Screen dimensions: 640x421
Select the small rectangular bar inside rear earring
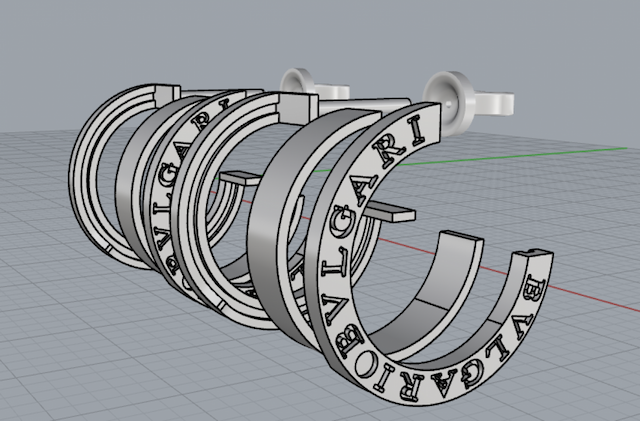click(x=241, y=178)
